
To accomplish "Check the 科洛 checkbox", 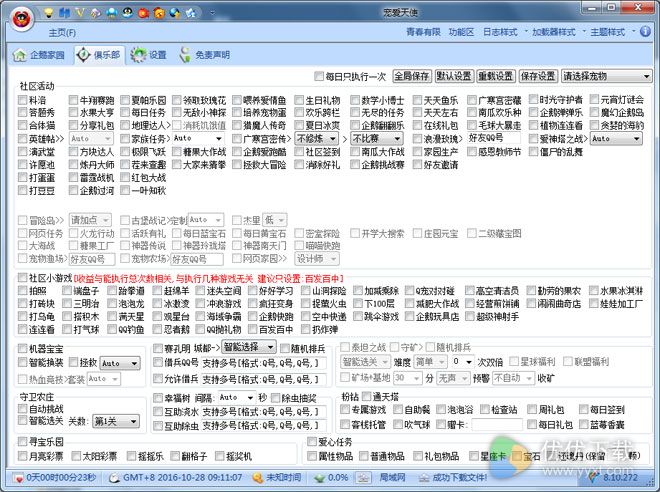I will [23, 100].
